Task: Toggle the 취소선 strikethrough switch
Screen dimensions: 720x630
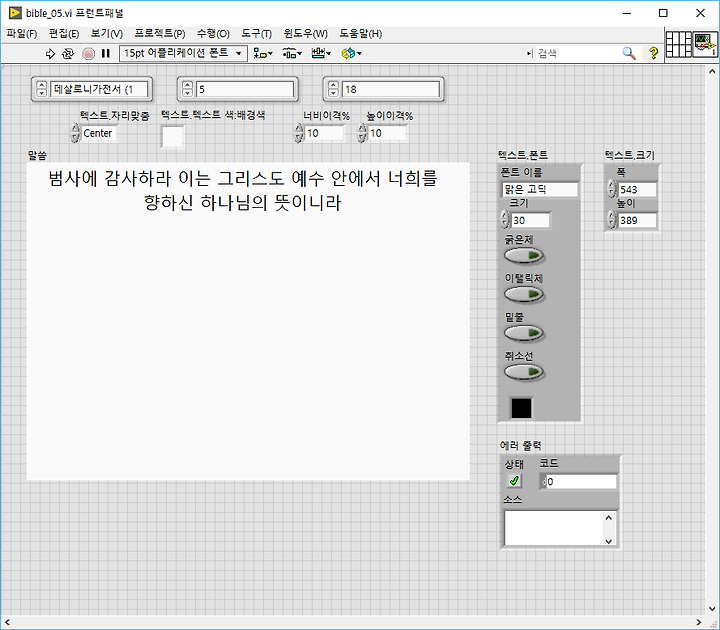Action: click(x=524, y=371)
